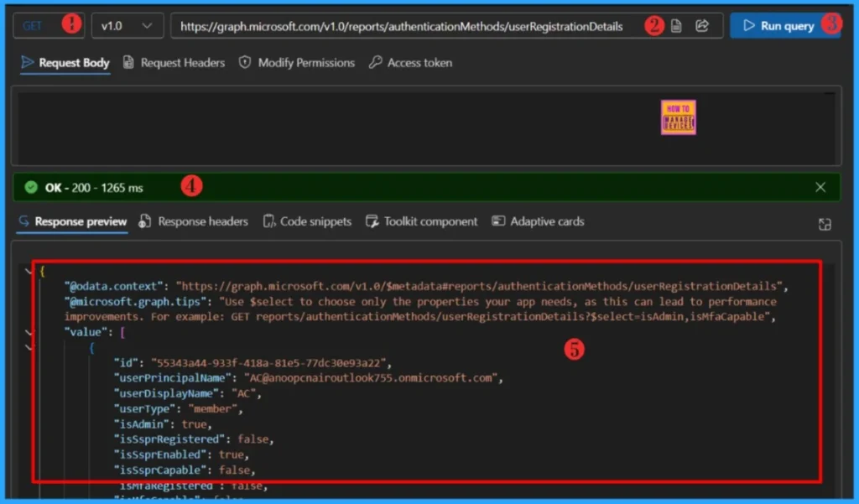Click the "userDisplayName" line
The width and height of the screenshot is (859, 504).
click(187, 393)
